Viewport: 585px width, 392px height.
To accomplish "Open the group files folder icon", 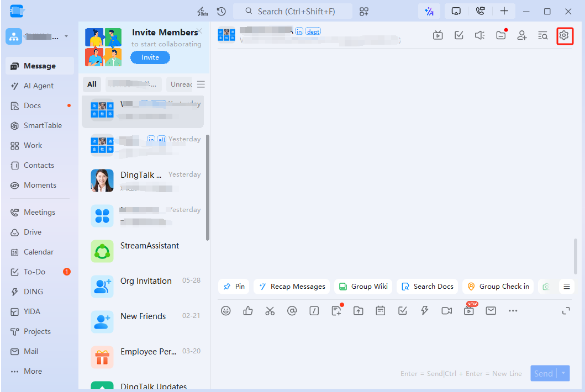I will (500, 35).
